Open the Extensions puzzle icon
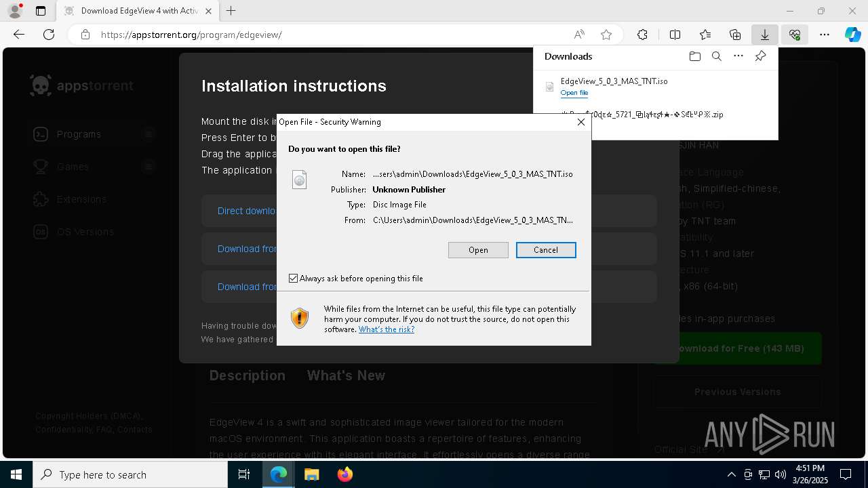This screenshot has height=488, width=868. tap(642, 35)
